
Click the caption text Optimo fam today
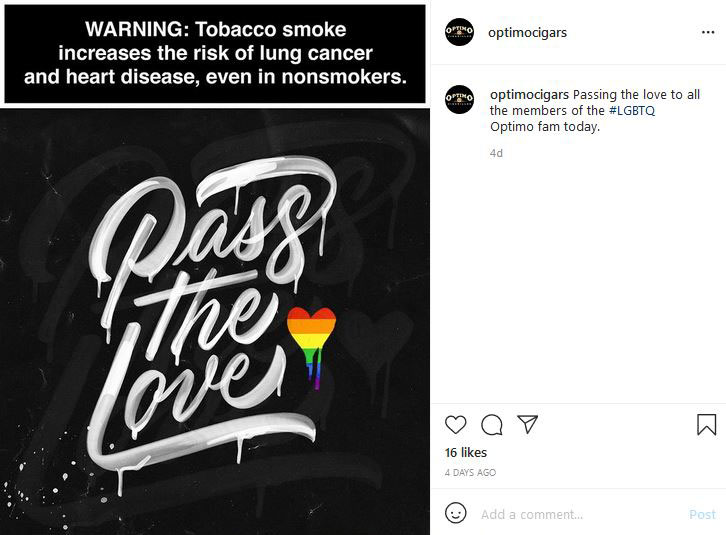click(x=545, y=126)
